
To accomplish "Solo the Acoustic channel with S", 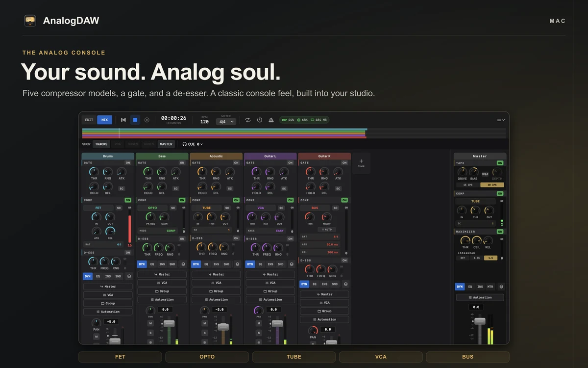I will tap(204, 333).
